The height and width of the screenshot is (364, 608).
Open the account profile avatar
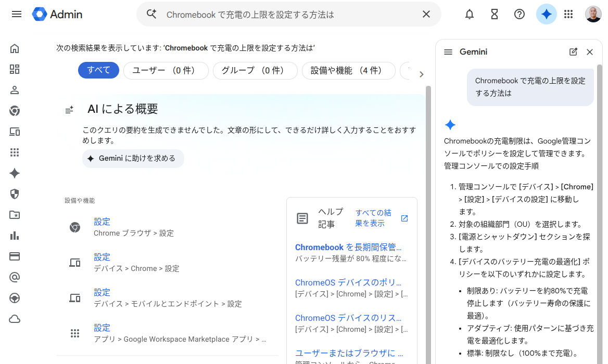click(593, 15)
